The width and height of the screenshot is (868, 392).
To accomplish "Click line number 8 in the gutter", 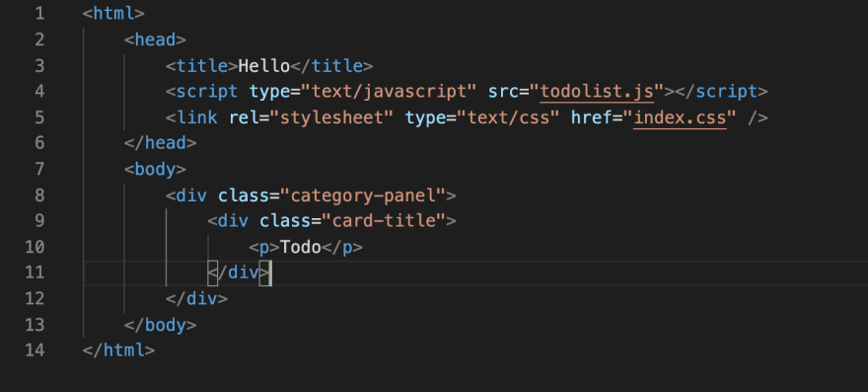I will click(38, 196).
